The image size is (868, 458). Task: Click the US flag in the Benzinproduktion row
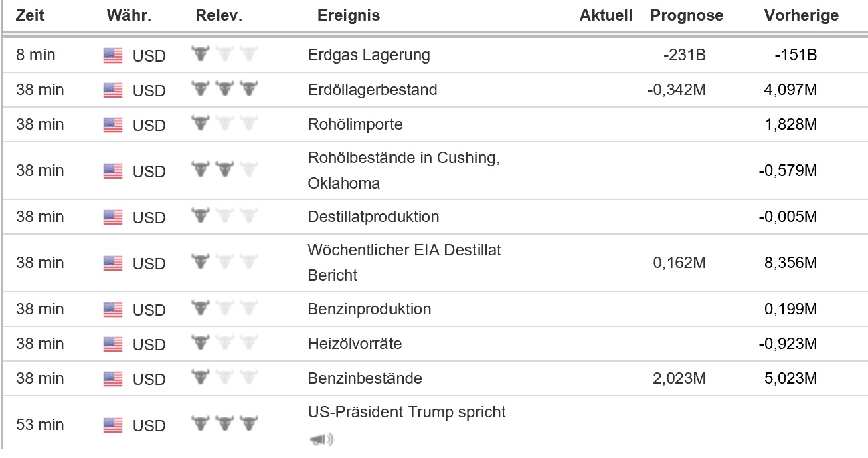113,310
